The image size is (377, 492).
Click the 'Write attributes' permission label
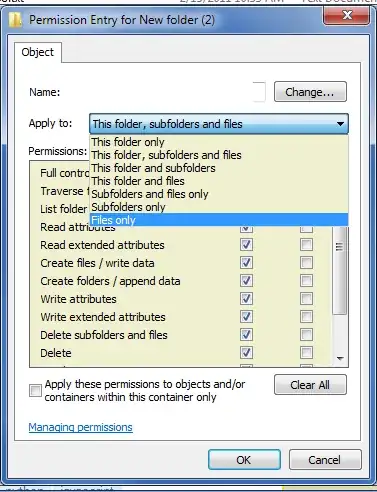(x=78, y=299)
